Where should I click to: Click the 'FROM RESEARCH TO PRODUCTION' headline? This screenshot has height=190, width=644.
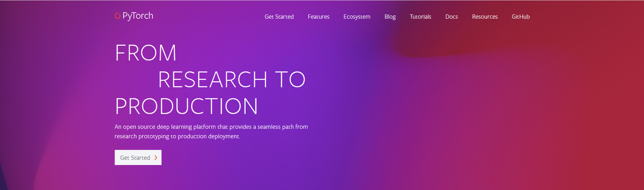[x=210, y=80]
